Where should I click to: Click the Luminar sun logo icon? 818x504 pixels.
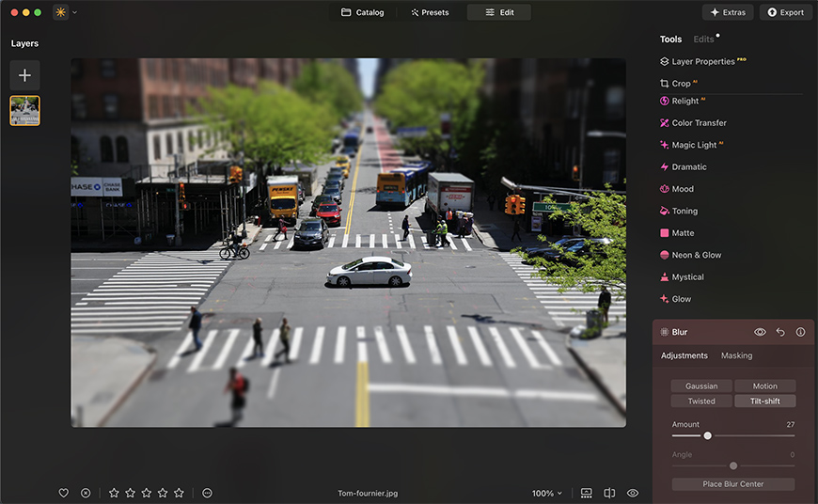pyautogui.click(x=60, y=12)
